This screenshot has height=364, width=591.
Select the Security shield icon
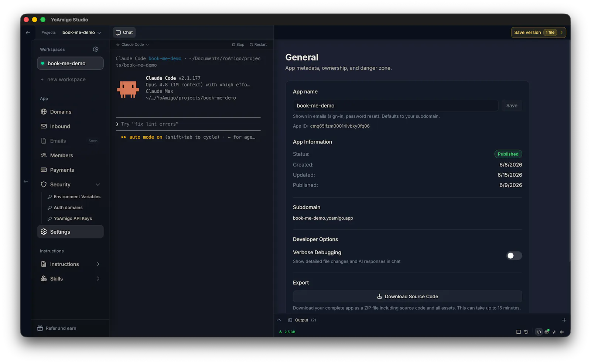44,185
